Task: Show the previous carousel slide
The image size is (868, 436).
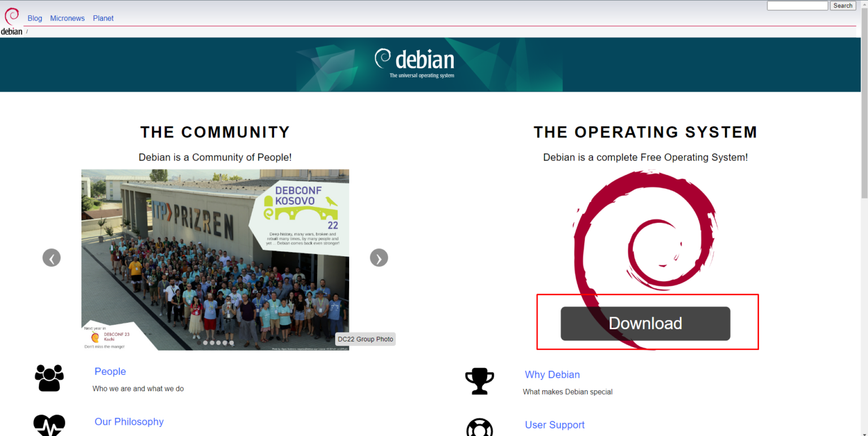Action: (x=51, y=258)
